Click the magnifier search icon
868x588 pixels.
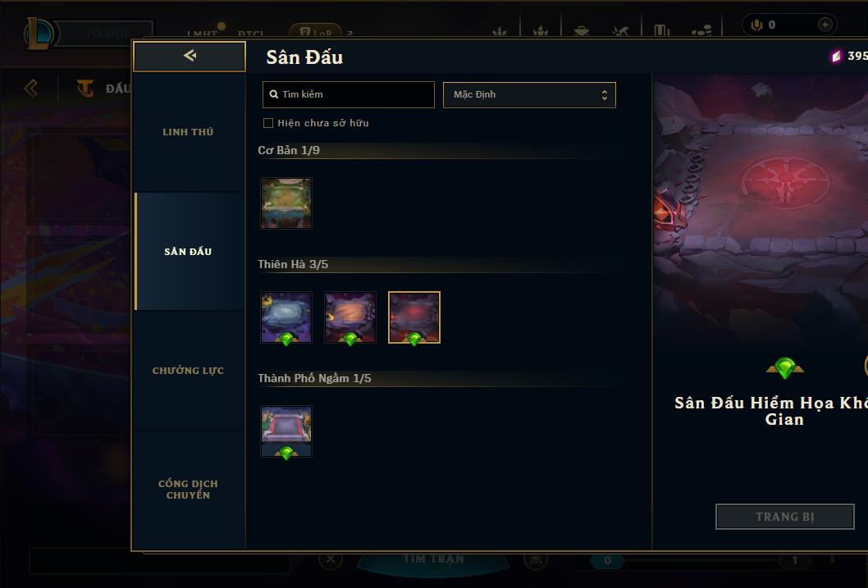273,94
